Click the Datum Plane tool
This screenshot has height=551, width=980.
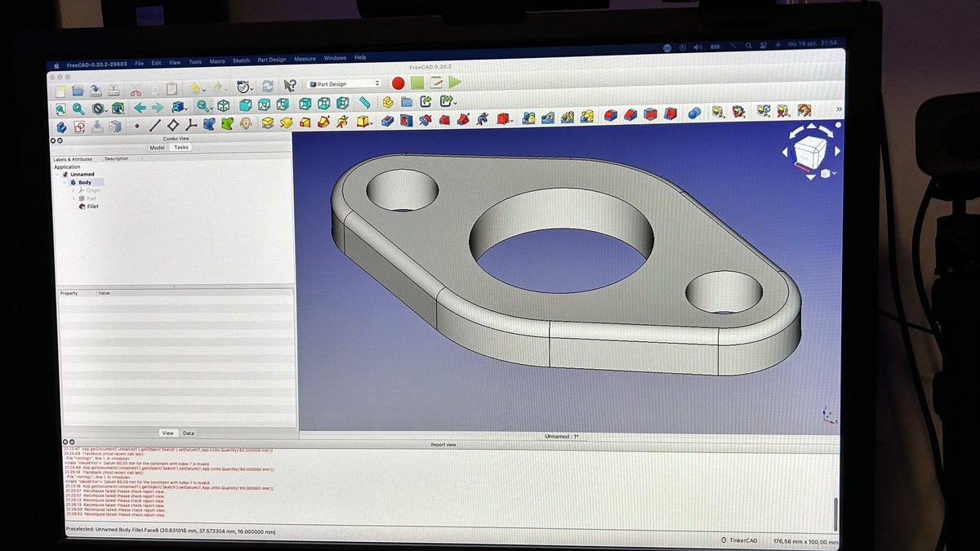click(173, 126)
